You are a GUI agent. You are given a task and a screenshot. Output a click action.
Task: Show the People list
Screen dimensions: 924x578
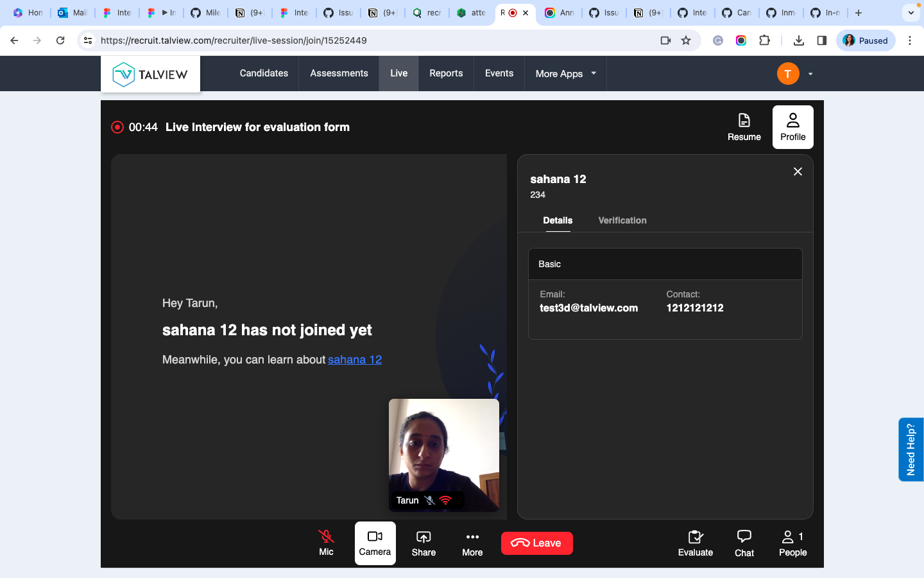[793, 543]
